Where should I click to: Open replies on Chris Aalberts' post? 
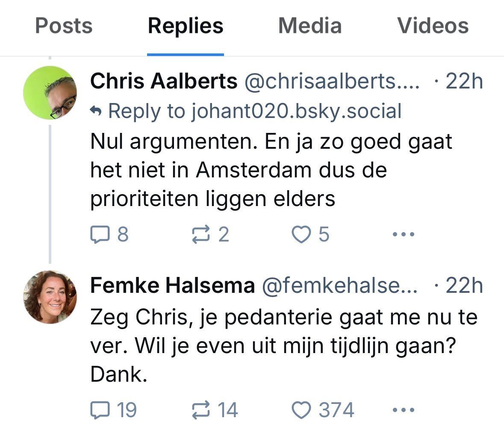(101, 233)
